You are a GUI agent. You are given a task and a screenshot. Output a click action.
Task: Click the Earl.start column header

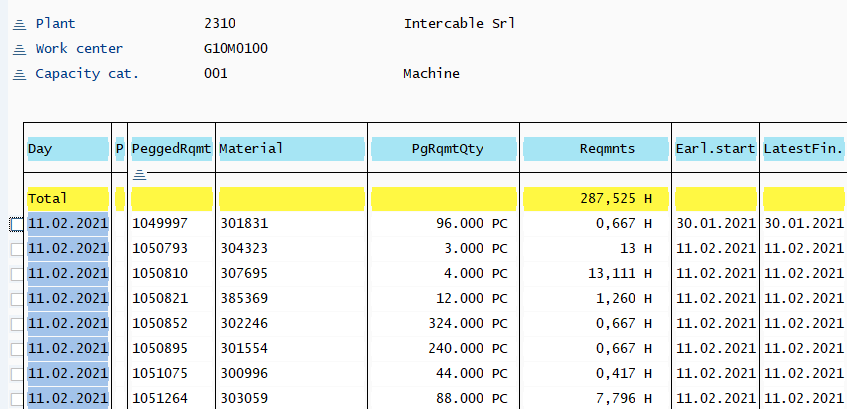pyautogui.click(x=715, y=149)
